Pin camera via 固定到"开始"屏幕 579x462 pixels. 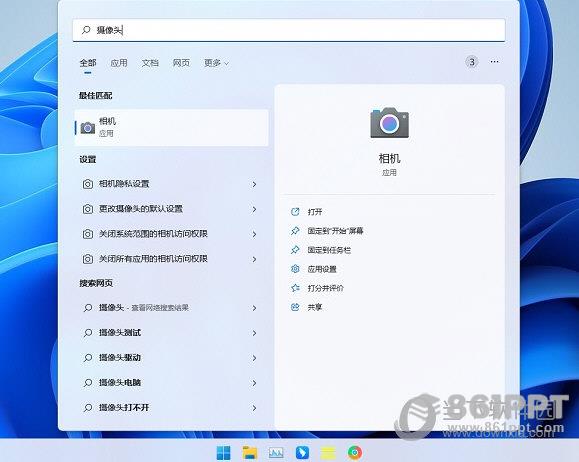click(x=335, y=231)
